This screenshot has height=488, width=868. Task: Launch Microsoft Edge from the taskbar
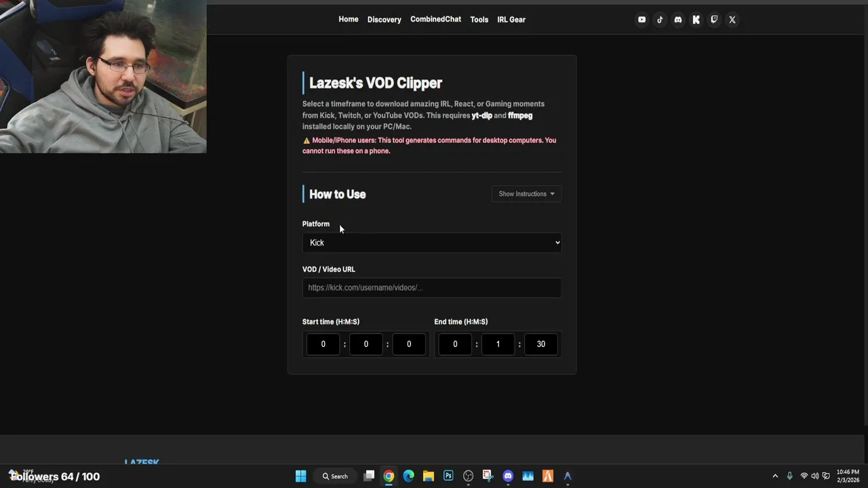tap(408, 476)
